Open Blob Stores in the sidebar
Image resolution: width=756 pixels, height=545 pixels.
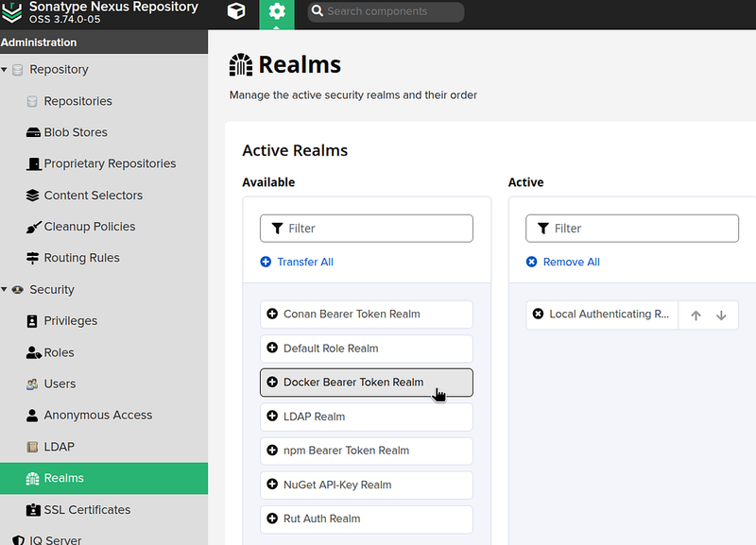76,132
